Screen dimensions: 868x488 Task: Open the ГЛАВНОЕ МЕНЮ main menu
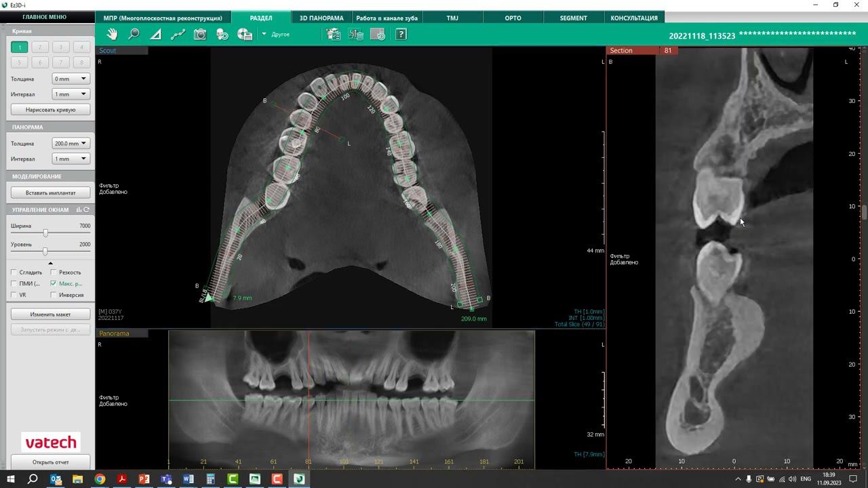point(44,18)
